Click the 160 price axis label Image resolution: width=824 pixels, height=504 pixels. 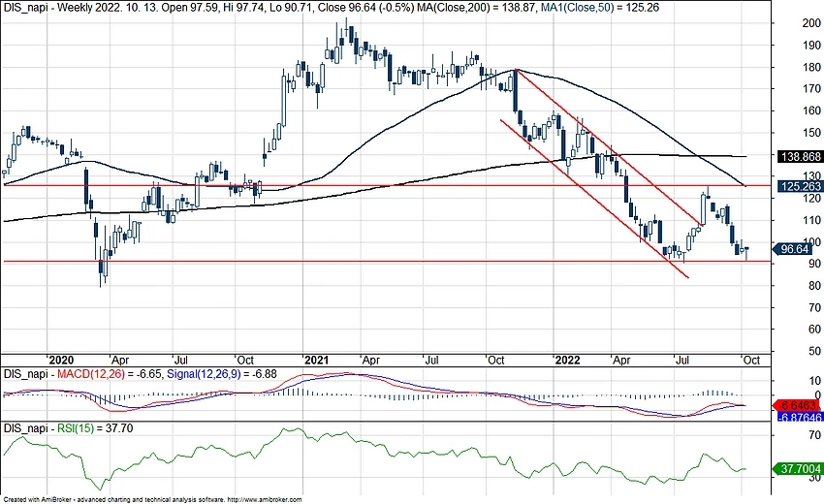[811, 110]
